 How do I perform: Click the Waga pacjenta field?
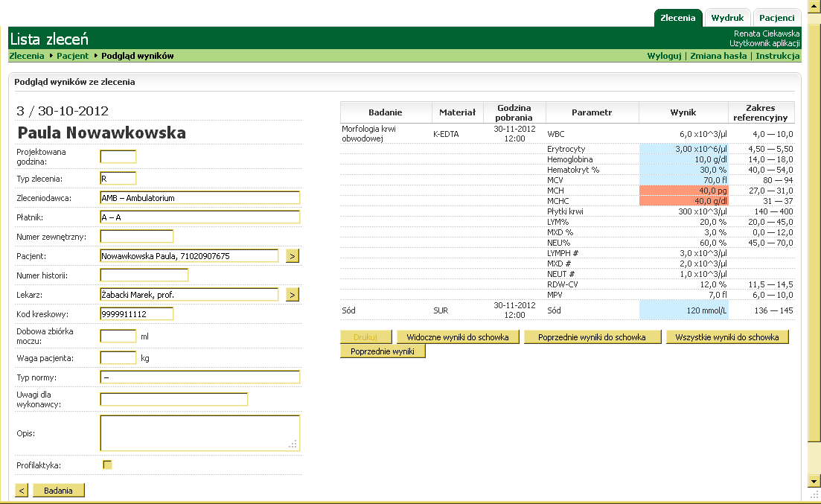(118, 358)
